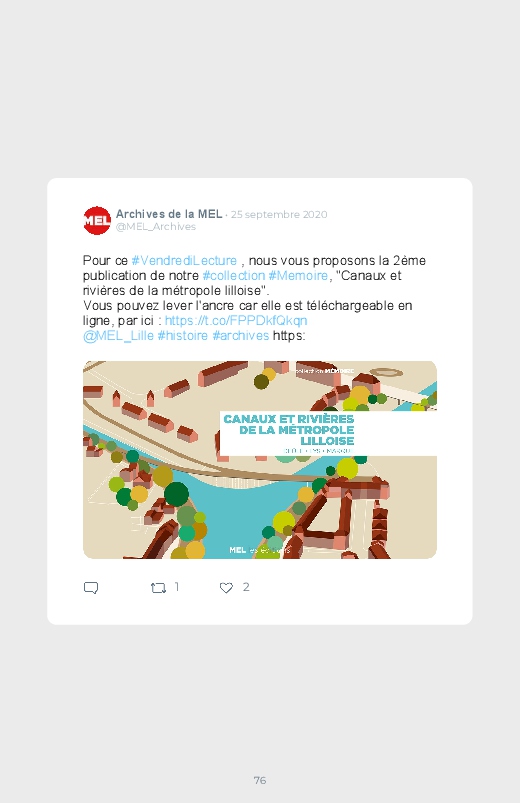This screenshot has width=520, height=803.
Task: Click the MEL les éditions logo on cover
Action: click(260, 550)
